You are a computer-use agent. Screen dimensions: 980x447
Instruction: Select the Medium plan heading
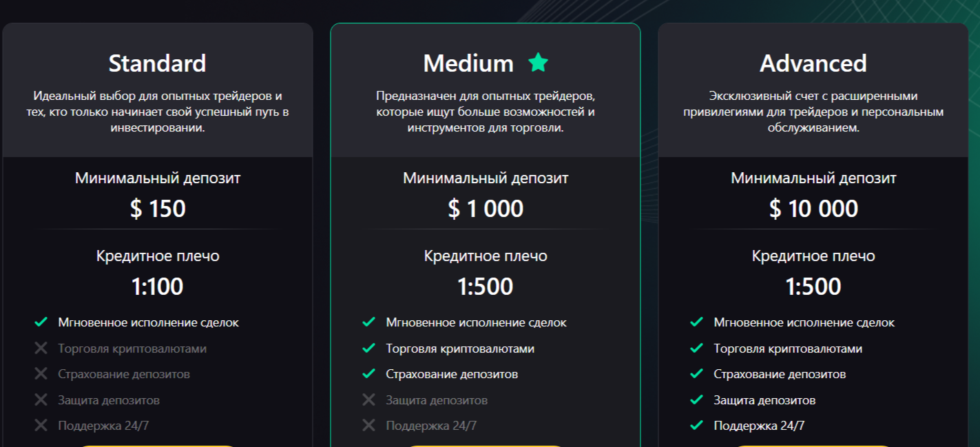click(x=468, y=63)
